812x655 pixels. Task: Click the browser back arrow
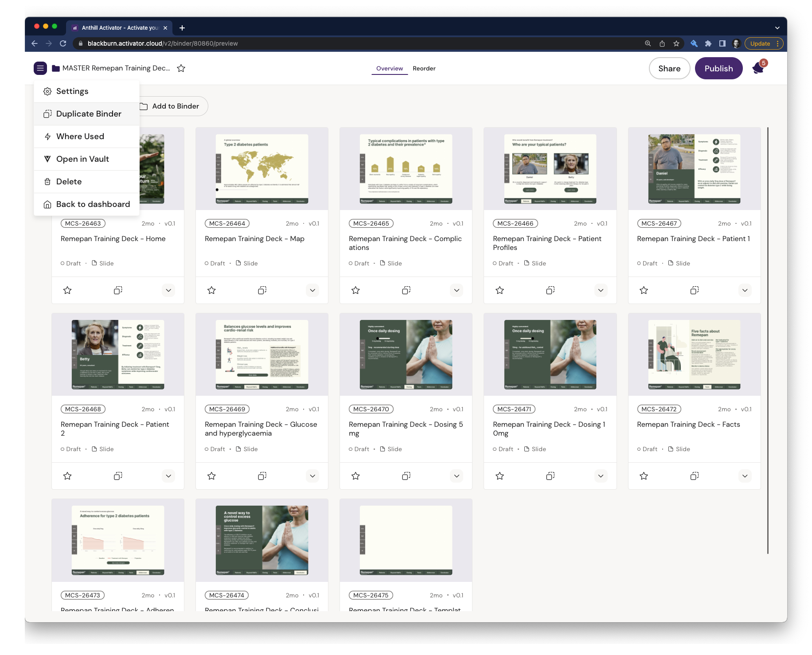[x=35, y=43]
